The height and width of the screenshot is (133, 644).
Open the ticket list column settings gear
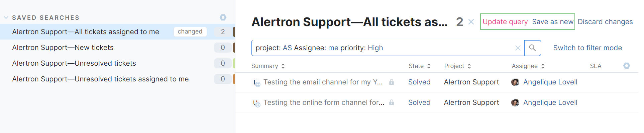point(627,66)
